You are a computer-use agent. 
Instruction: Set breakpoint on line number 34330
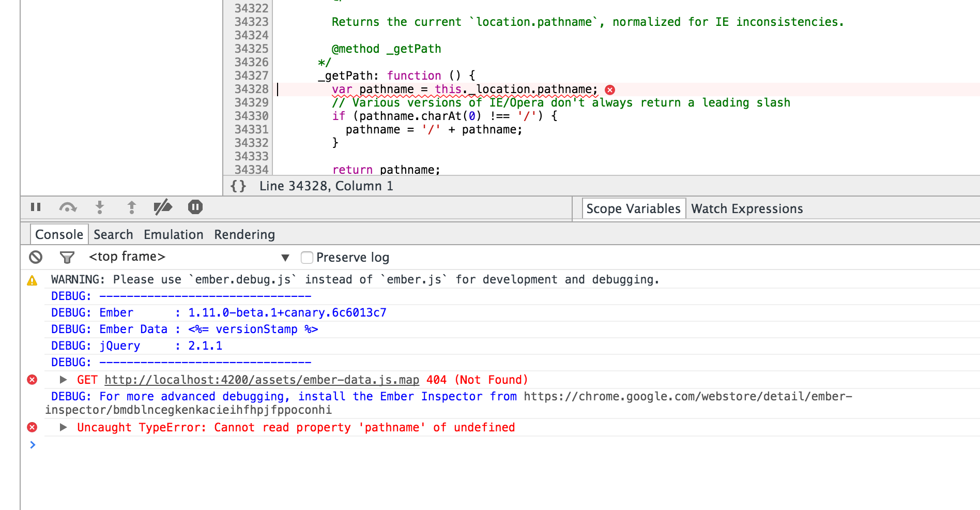(x=251, y=116)
